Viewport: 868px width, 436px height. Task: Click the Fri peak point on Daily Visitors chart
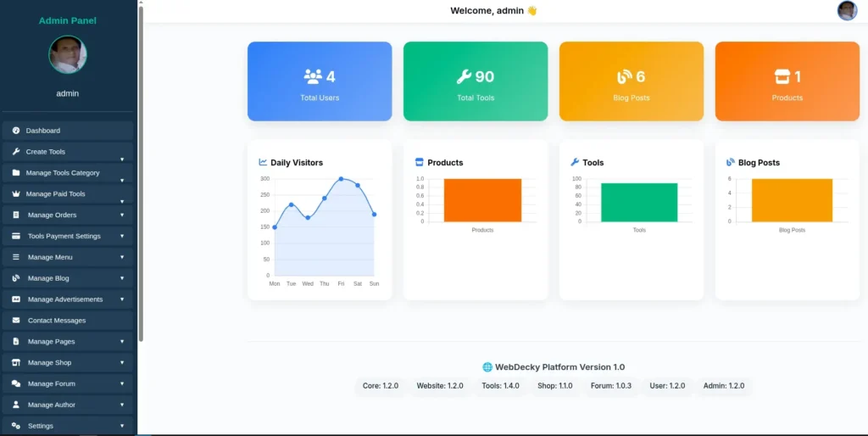point(341,179)
